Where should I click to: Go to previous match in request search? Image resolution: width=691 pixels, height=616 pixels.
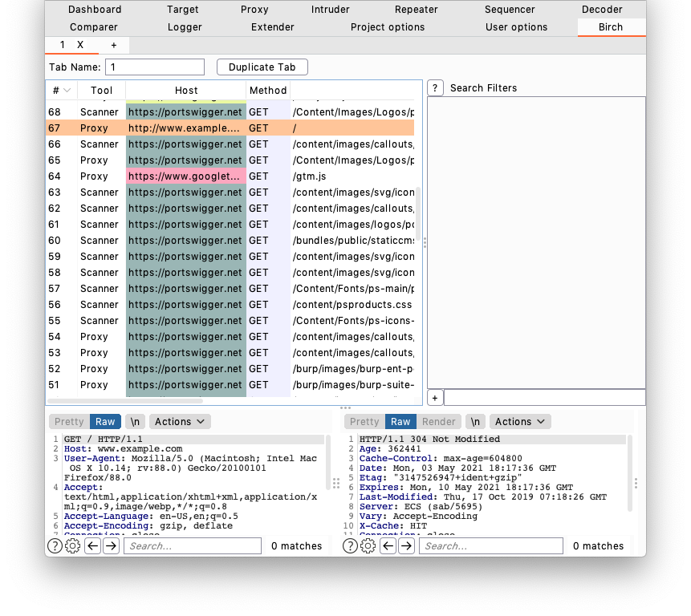tap(92, 546)
